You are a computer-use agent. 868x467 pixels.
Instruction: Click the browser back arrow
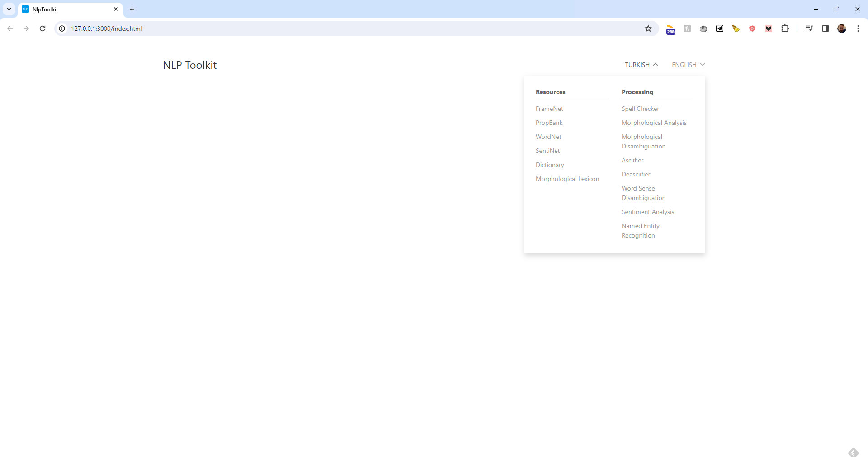coord(10,28)
